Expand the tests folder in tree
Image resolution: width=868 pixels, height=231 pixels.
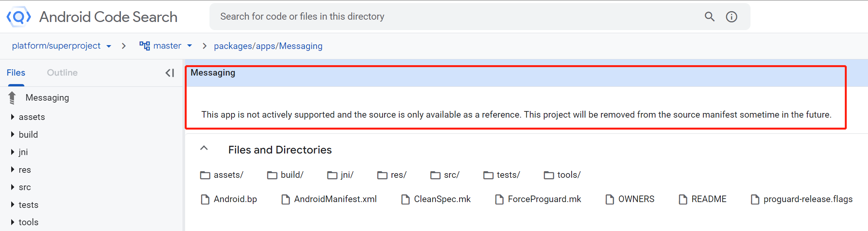coord(12,205)
